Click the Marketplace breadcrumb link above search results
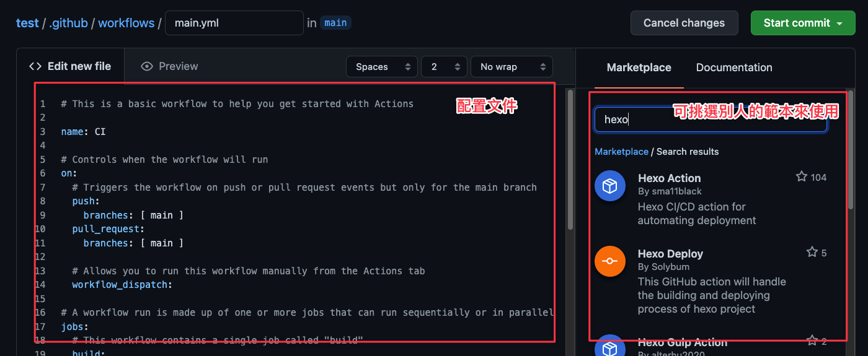Screen dimensions: 868x356 (621, 152)
